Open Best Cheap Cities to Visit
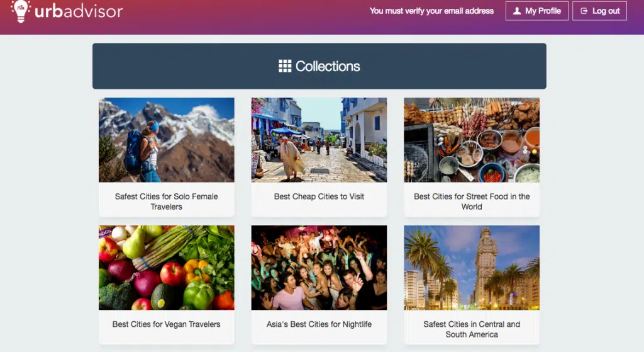The width and height of the screenshot is (644, 352). tap(319, 196)
